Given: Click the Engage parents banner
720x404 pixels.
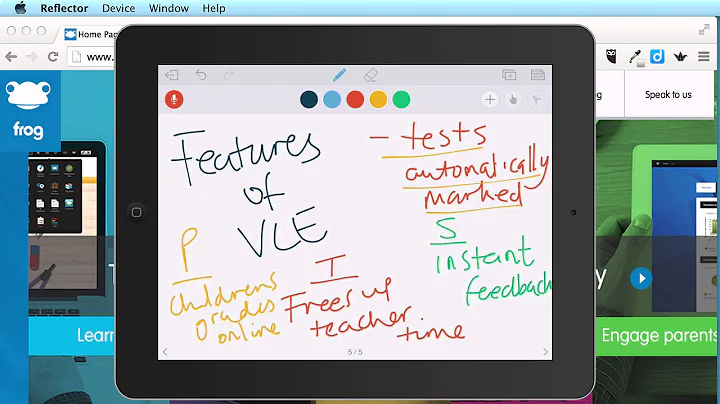Looking at the screenshot, I should 658,336.
